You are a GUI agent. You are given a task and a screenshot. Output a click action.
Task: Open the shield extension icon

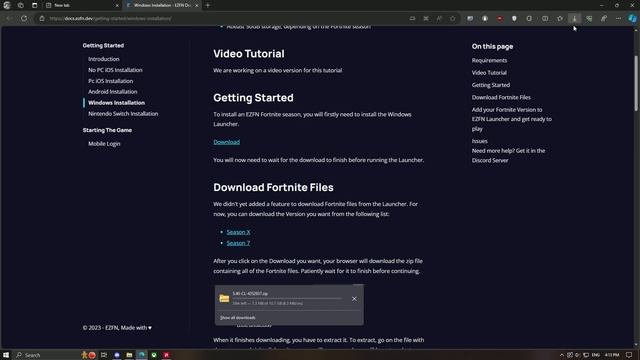pos(514,18)
